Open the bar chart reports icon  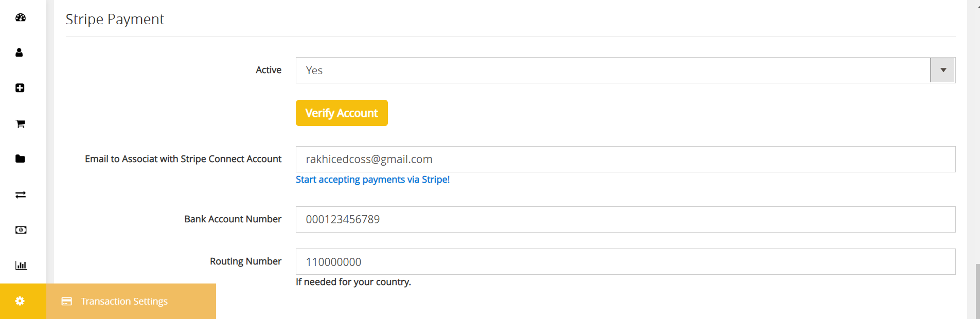tap(21, 265)
